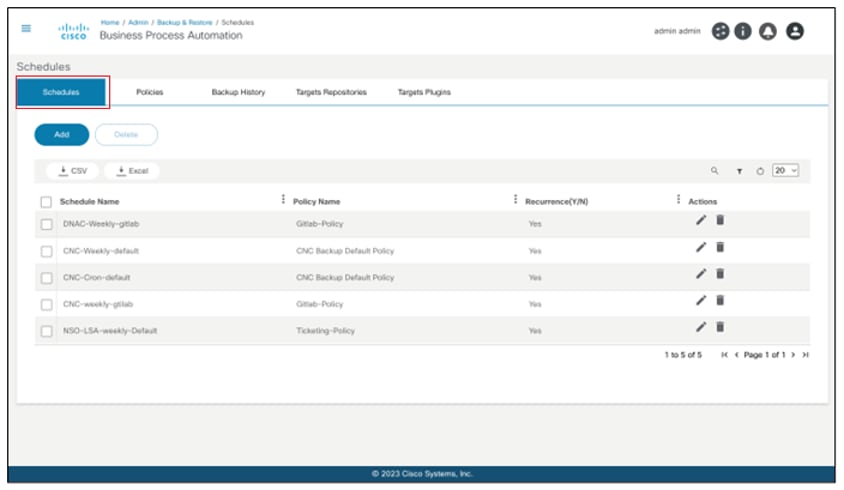The height and width of the screenshot is (490, 844).
Task: Open the table filter icon
Action: click(740, 171)
